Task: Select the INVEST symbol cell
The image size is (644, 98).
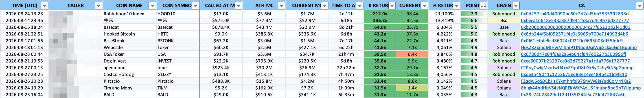Action: click(178, 61)
